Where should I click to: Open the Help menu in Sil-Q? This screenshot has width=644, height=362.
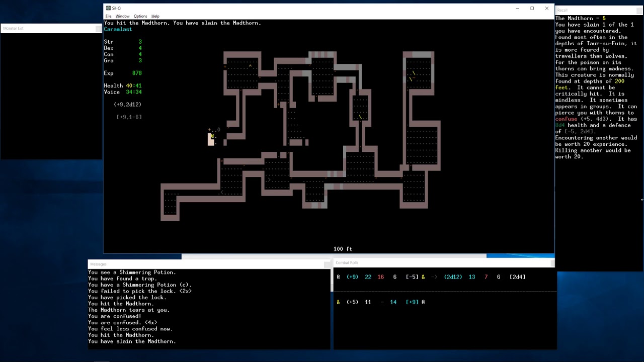[155, 16]
